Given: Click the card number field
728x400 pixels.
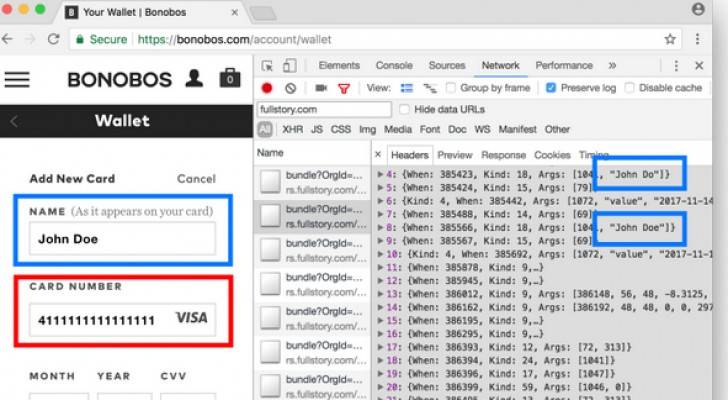Looking at the screenshot, I should pos(123,319).
